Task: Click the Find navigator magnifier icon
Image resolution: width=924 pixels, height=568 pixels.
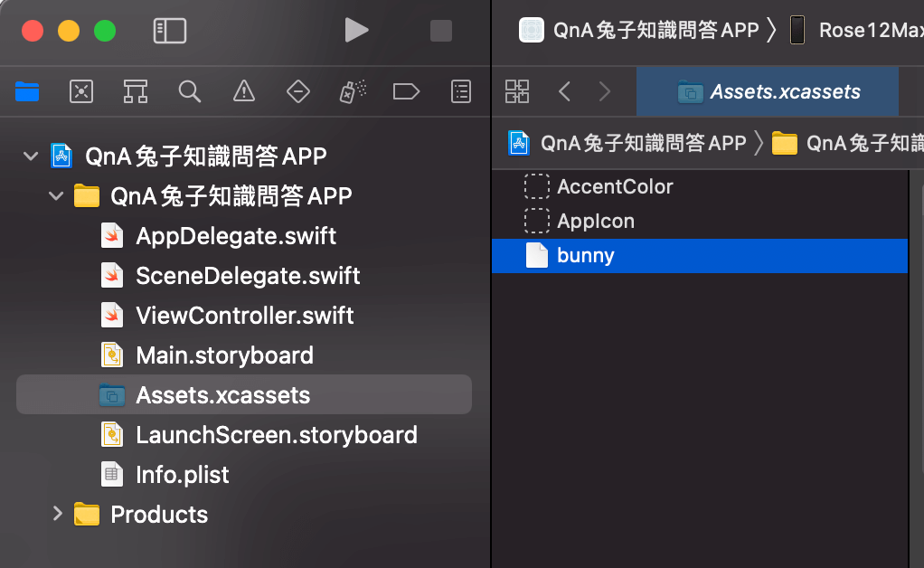Action: click(x=189, y=91)
